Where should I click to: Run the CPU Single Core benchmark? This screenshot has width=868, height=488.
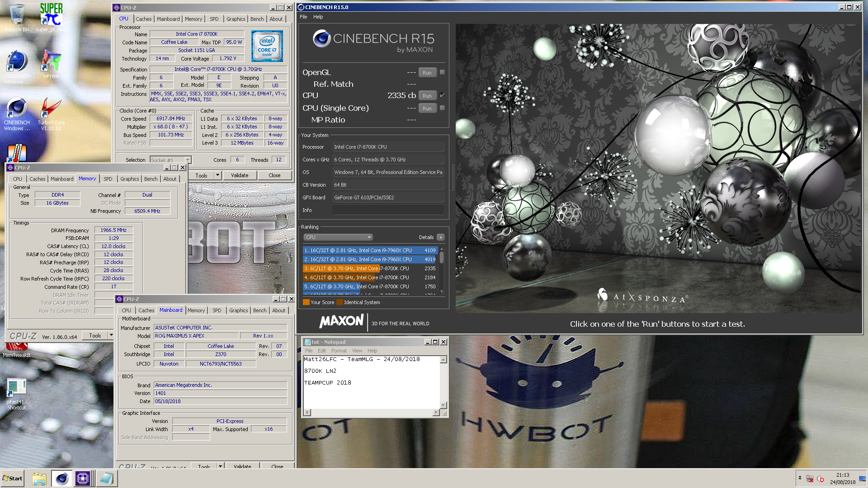click(427, 108)
